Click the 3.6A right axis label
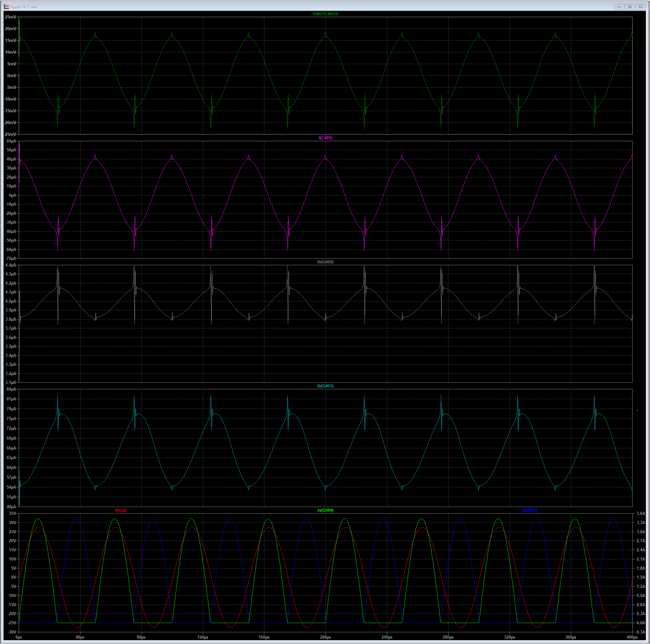Viewport: 650px width, 644px height. (640, 514)
